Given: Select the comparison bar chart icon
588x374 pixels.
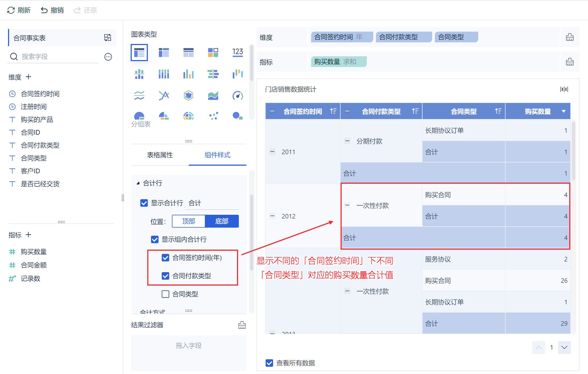Looking at the screenshot, I should click(x=213, y=74).
